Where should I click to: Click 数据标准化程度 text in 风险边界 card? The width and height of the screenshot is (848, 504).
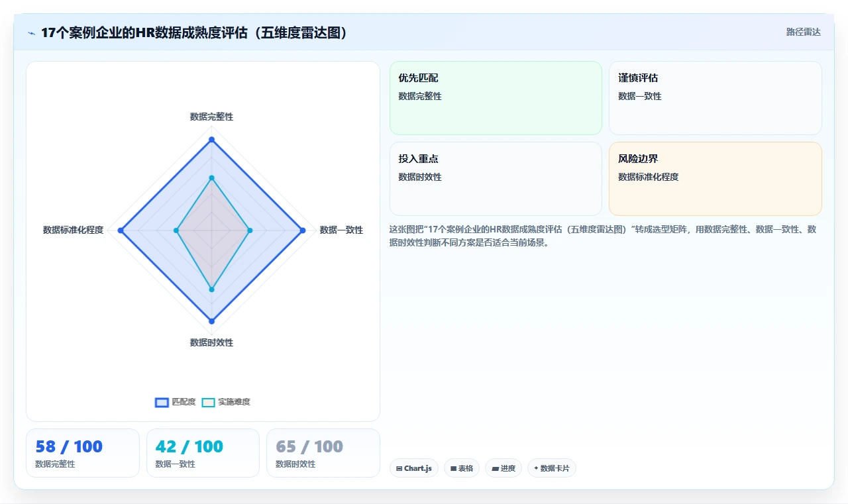pyautogui.click(x=649, y=177)
